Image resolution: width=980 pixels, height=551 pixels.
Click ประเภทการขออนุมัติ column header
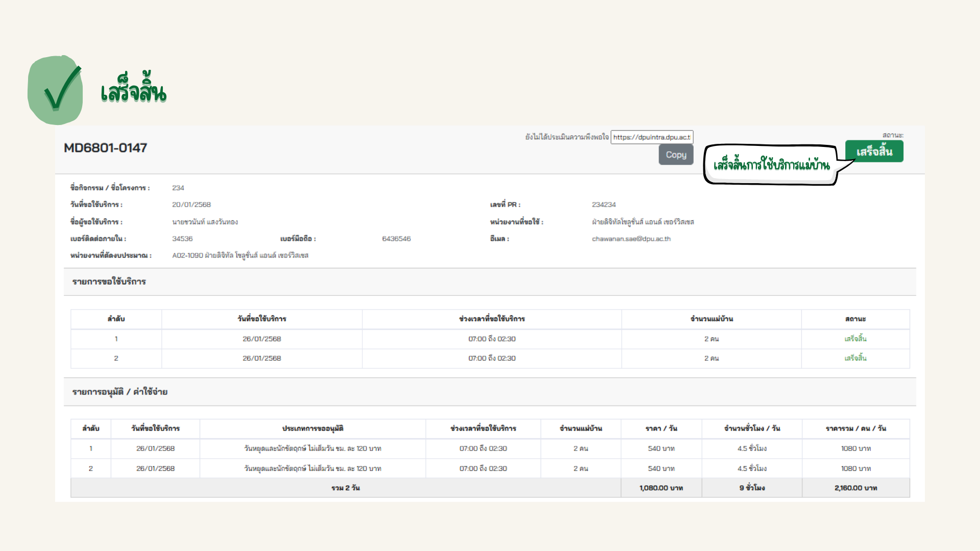click(x=313, y=429)
